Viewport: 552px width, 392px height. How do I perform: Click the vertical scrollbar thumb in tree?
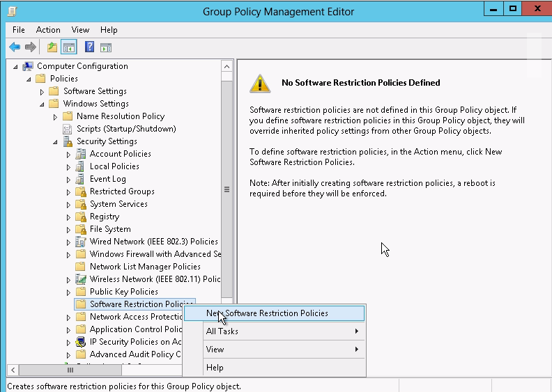click(227, 189)
